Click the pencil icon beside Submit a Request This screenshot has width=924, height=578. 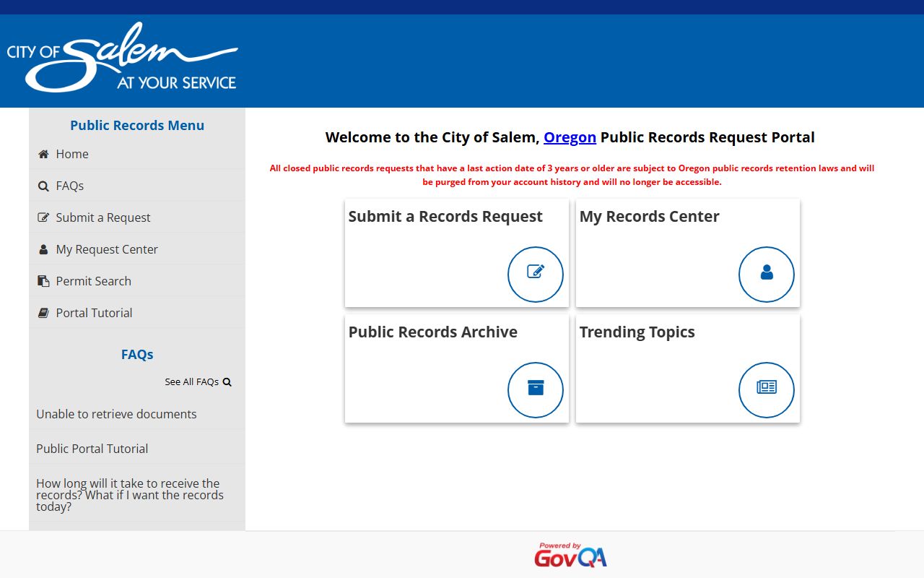[43, 217]
